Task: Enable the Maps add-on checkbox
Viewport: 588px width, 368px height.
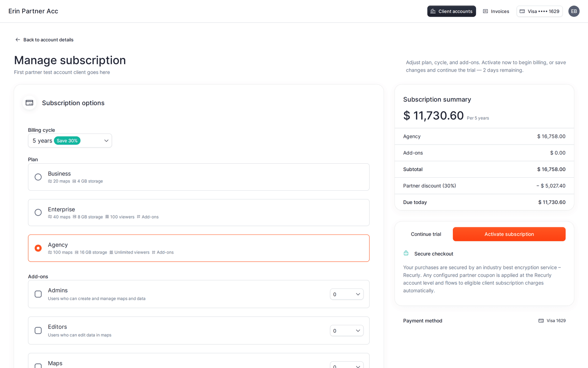Action: [x=38, y=366]
